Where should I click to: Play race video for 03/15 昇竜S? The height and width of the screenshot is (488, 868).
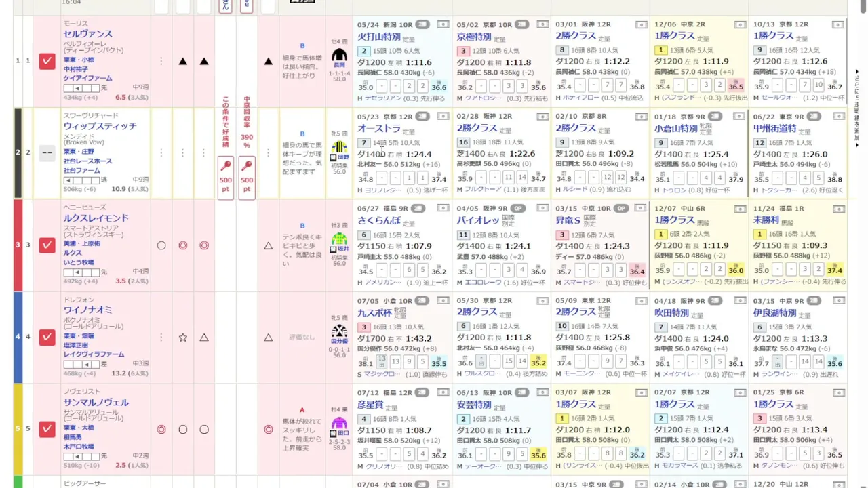(641, 208)
